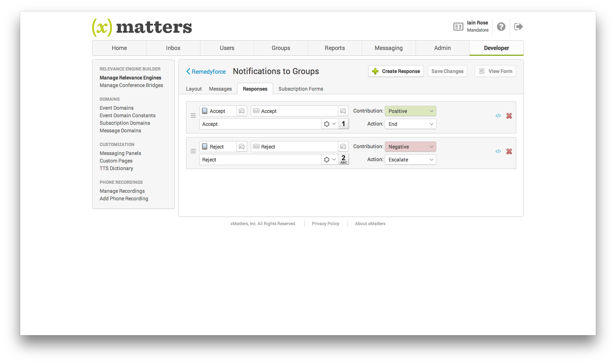Image resolution: width=616 pixels, height=364 pixels.
Task: Click the red delete icon for Accept response
Action: 509,116
